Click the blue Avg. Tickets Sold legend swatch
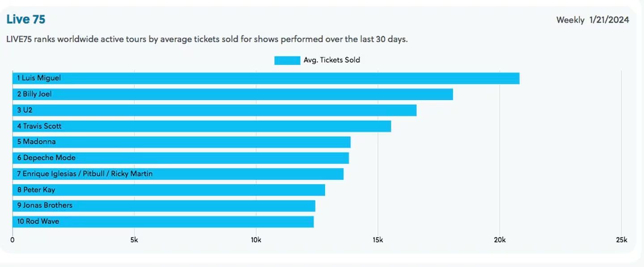This screenshot has width=644, height=267. 287,60
